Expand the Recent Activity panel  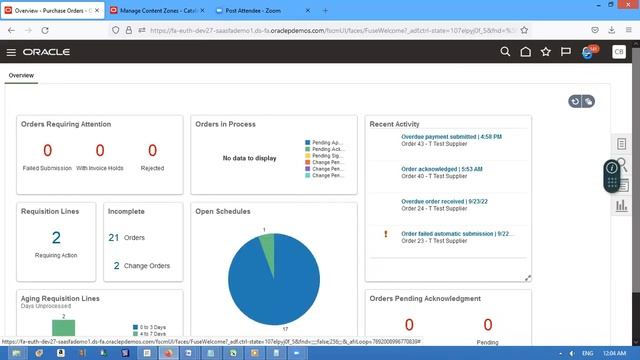(x=528, y=278)
